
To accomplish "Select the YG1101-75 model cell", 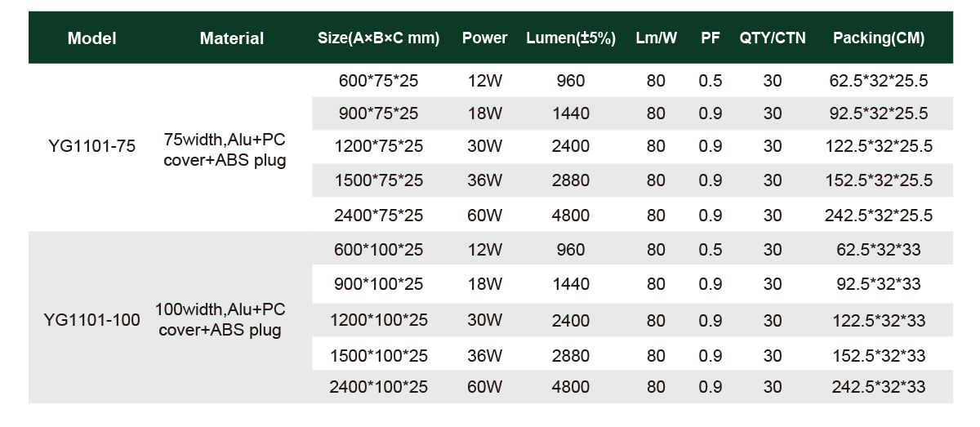I will [x=91, y=147].
